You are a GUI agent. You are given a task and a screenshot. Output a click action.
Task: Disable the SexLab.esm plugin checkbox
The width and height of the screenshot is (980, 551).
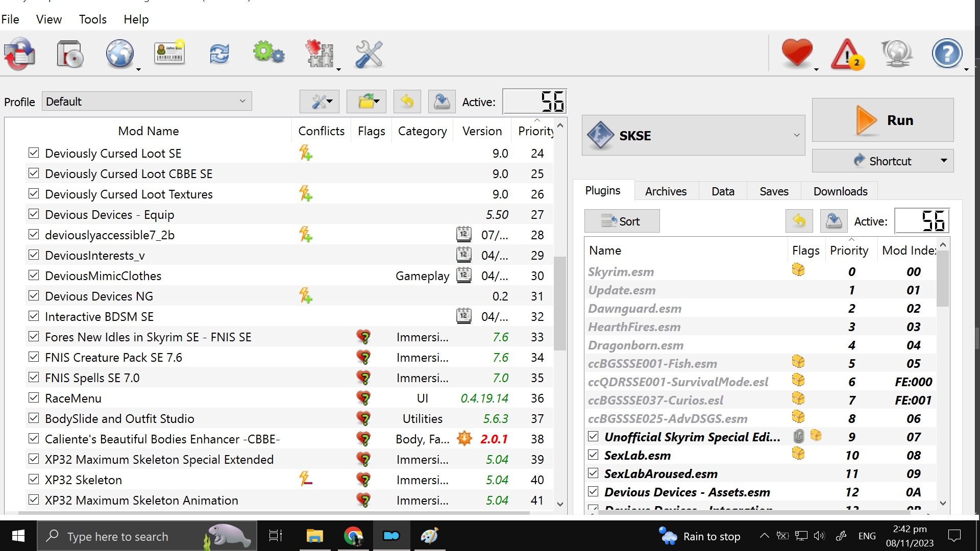pos(593,455)
